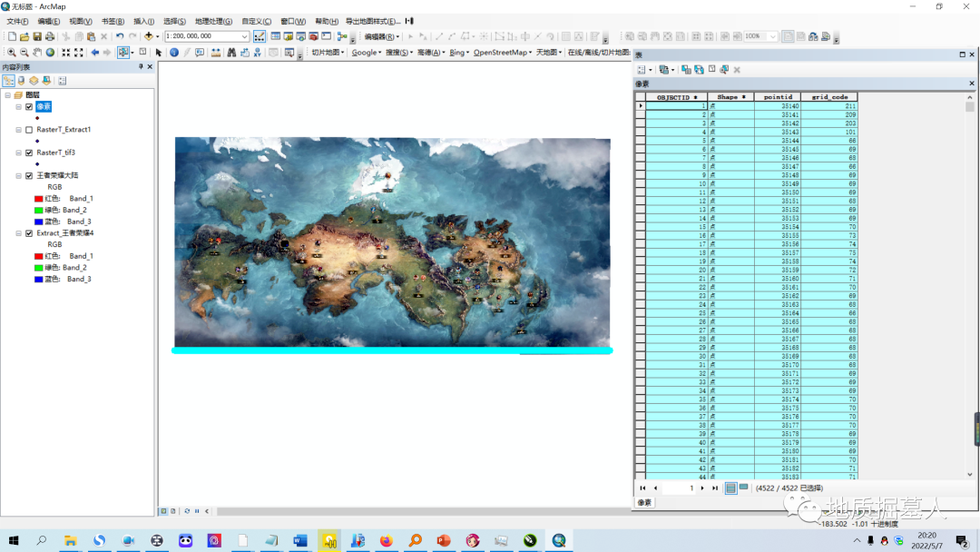Clear Selection in table window
This screenshot has height=552, width=980.
tap(712, 69)
